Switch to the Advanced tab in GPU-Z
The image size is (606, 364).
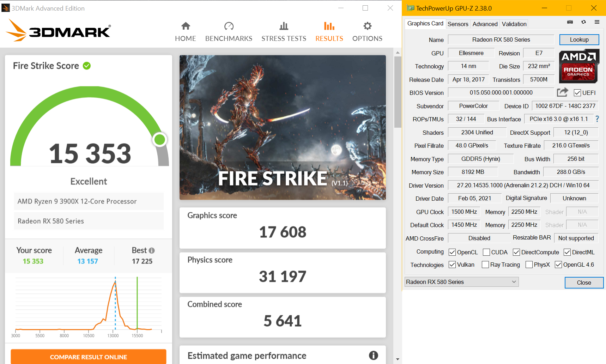pos(485,24)
